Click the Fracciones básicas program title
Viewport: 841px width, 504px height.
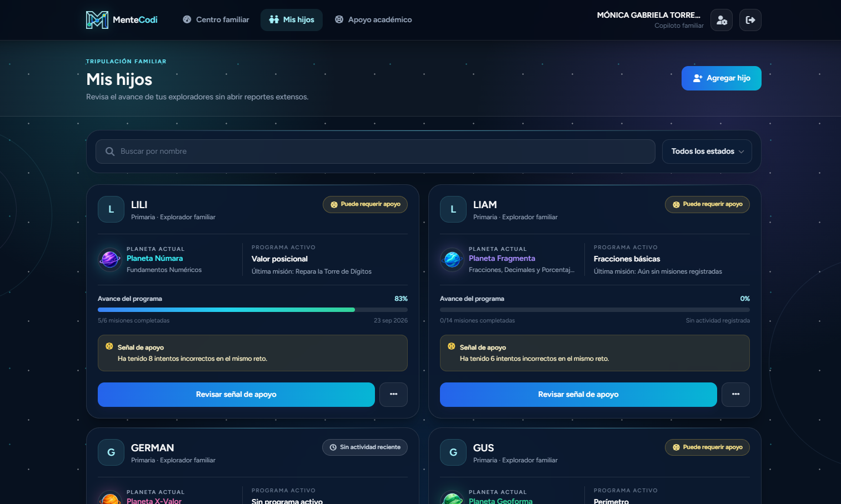(x=627, y=259)
